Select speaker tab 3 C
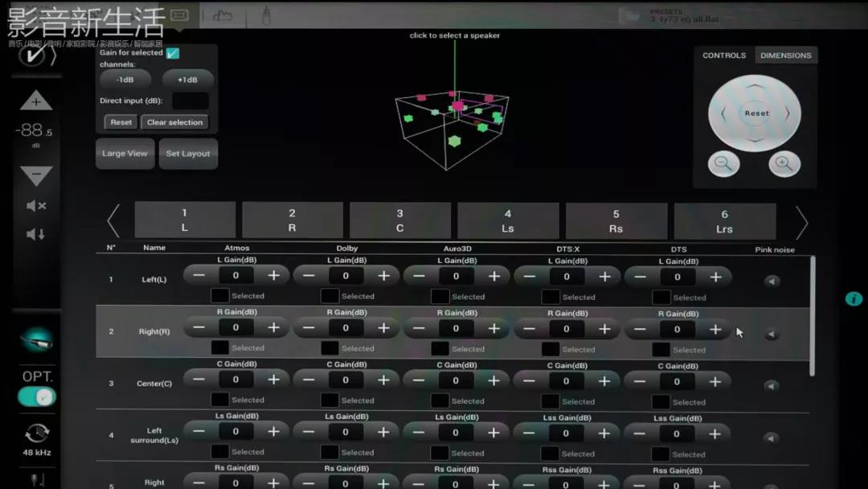 click(399, 220)
